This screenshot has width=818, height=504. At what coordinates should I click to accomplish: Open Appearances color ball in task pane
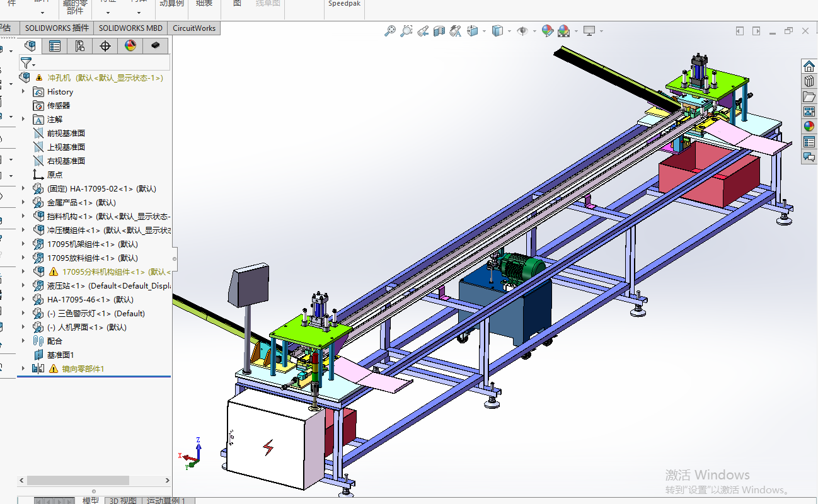809,127
